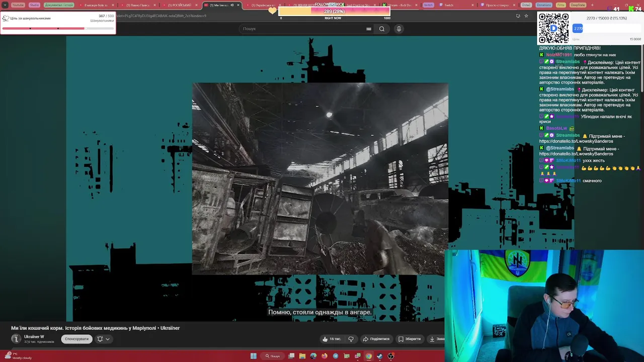Save video using "Зберегти" button
Image resolution: width=644 pixels, height=362 pixels.
tap(410, 339)
